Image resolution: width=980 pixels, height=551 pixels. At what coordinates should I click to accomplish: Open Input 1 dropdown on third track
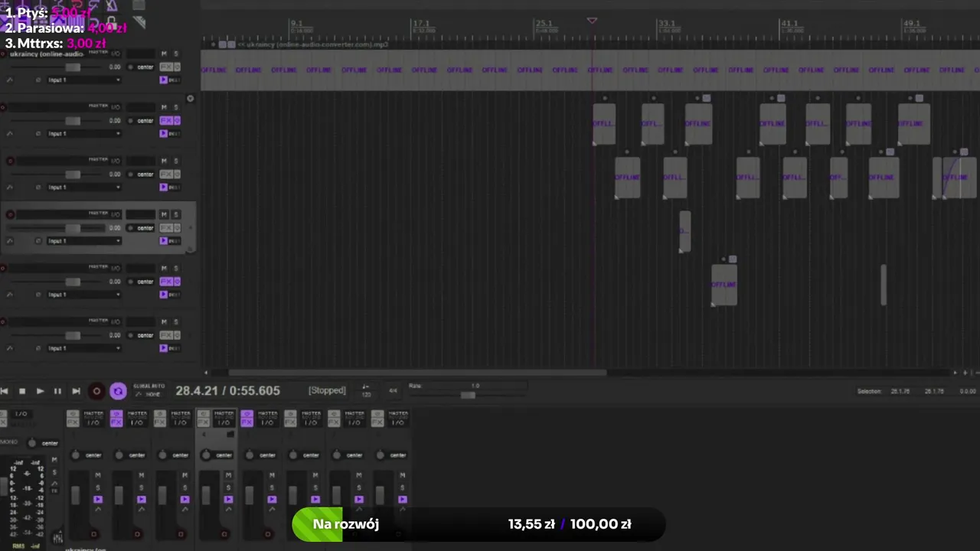point(83,187)
